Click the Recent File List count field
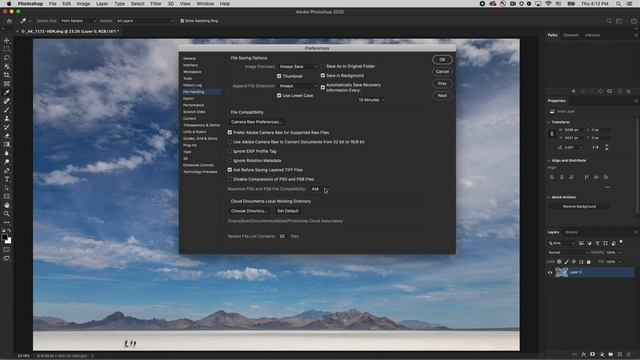 click(282, 236)
